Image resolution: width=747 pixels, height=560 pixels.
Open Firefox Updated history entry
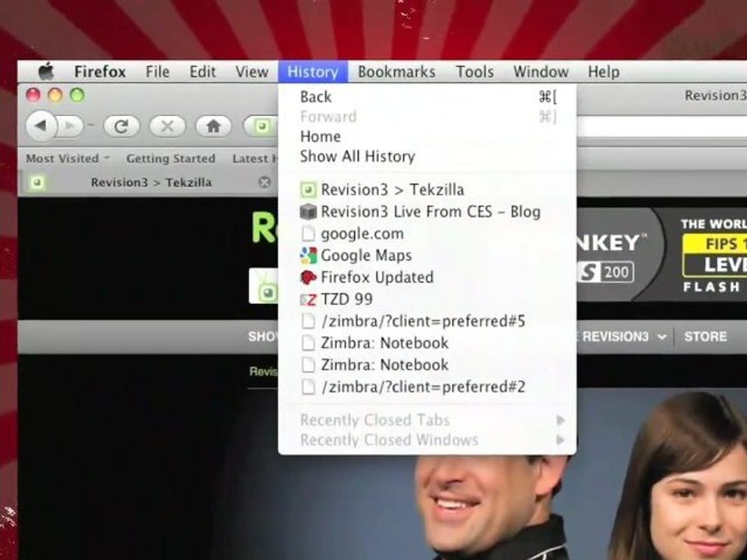coord(427,277)
